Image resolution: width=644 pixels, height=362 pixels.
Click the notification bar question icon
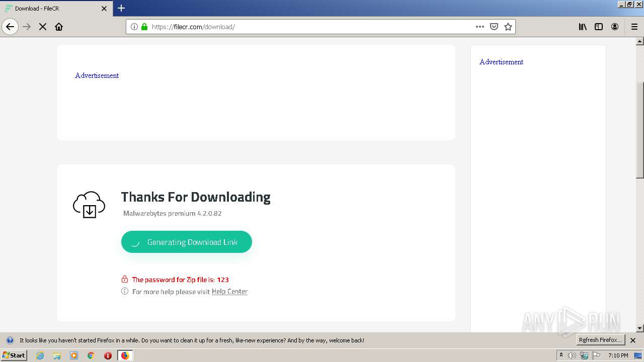tap(10, 340)
